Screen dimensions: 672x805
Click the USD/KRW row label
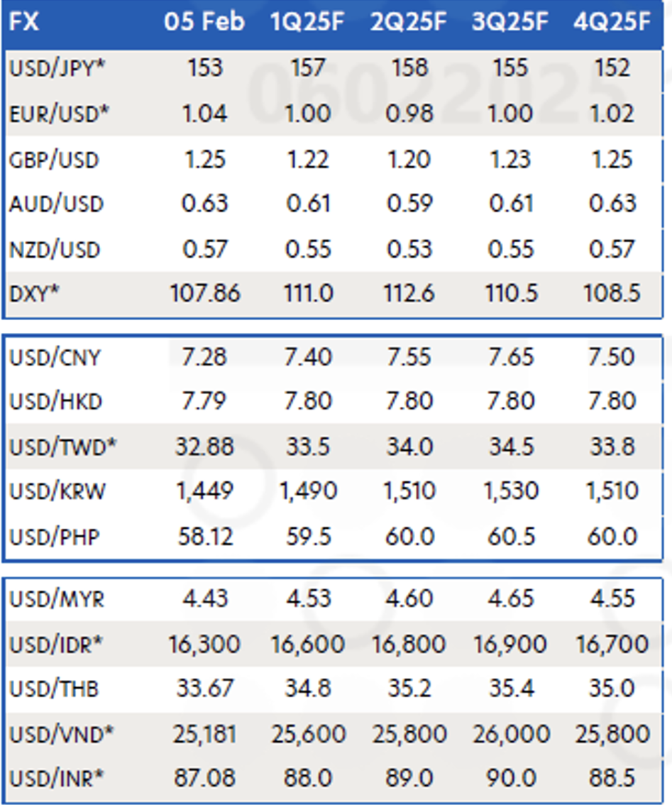[x=57, y=491]
